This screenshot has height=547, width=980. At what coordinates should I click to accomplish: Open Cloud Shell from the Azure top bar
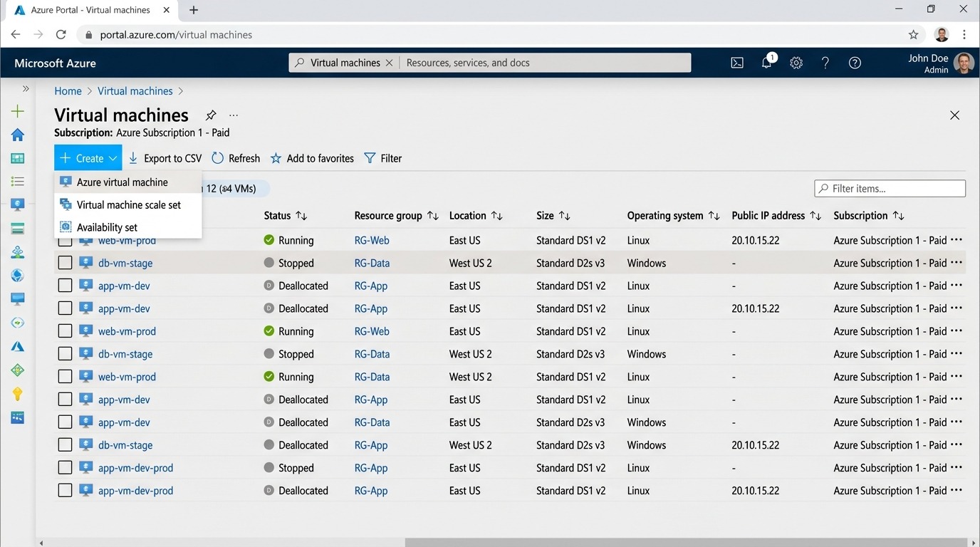737,63
